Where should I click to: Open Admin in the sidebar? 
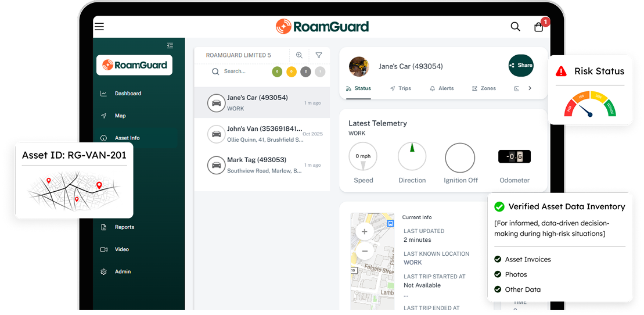pyautogui.click(x=123, y=271)
